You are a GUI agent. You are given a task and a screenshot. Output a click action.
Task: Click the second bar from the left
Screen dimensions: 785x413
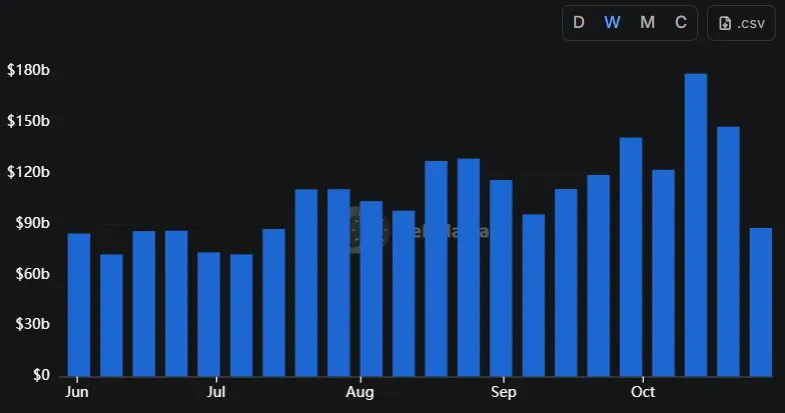tap(111, 315)
